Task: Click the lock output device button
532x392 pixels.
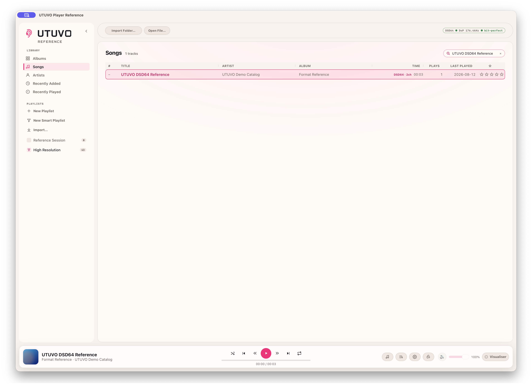Action: coord(428,357)
